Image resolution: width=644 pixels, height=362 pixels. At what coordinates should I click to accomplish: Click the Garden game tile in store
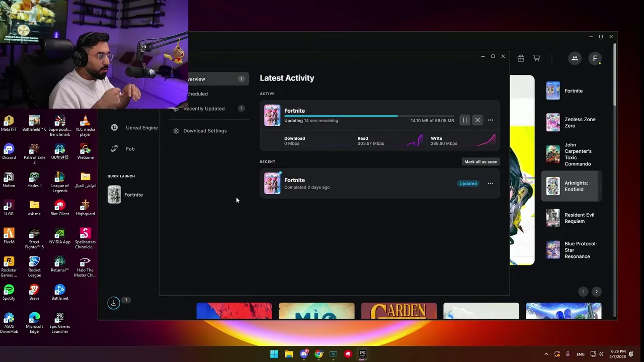click(x=398, y=311)
